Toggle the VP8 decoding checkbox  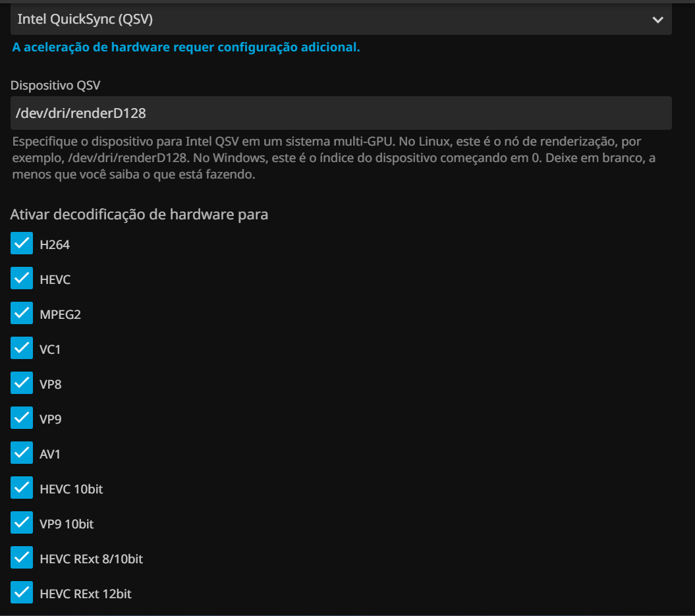22,383
